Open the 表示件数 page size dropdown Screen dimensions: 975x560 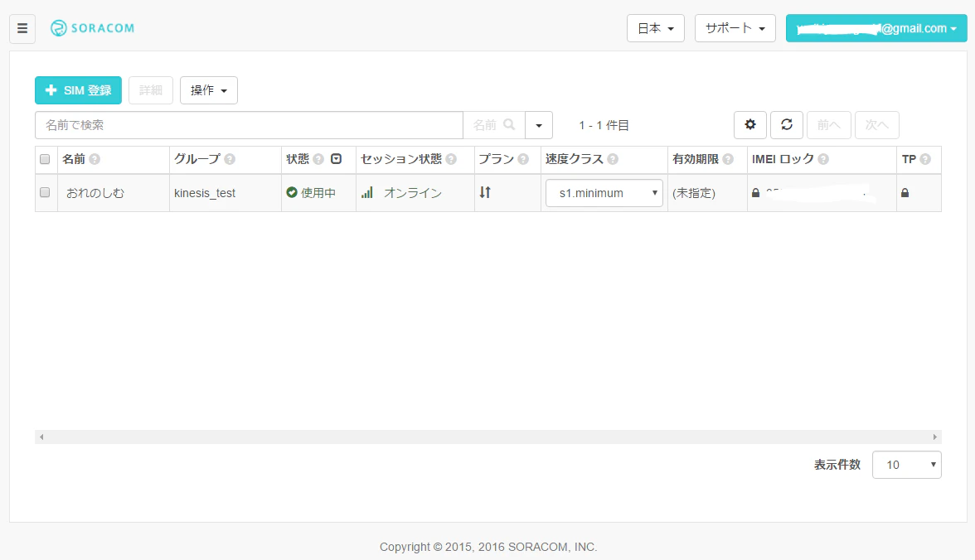tap(907, 465)
